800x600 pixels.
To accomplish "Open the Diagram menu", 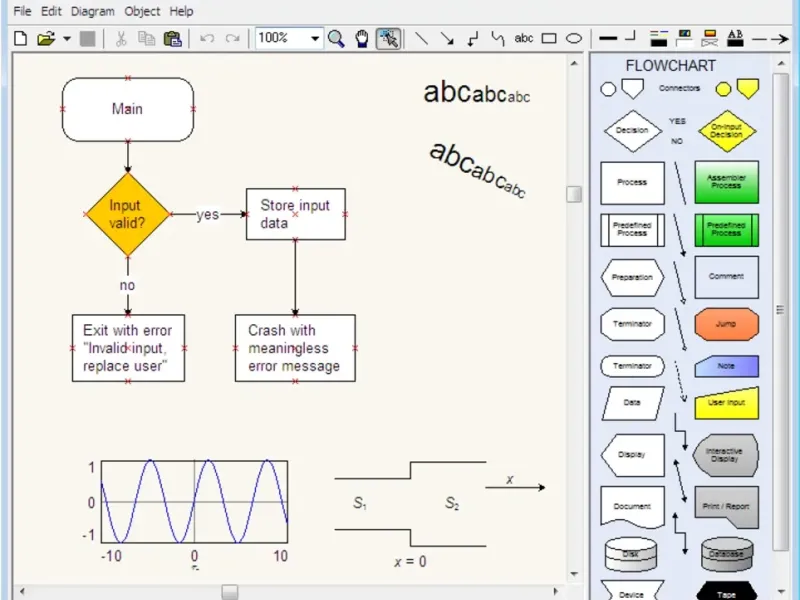I will tap(92, 11).
